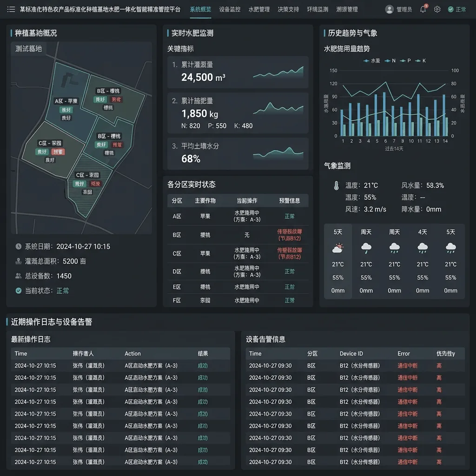
Task: Click the B区 传感器故障 warning link
Action: coord(289,235)
